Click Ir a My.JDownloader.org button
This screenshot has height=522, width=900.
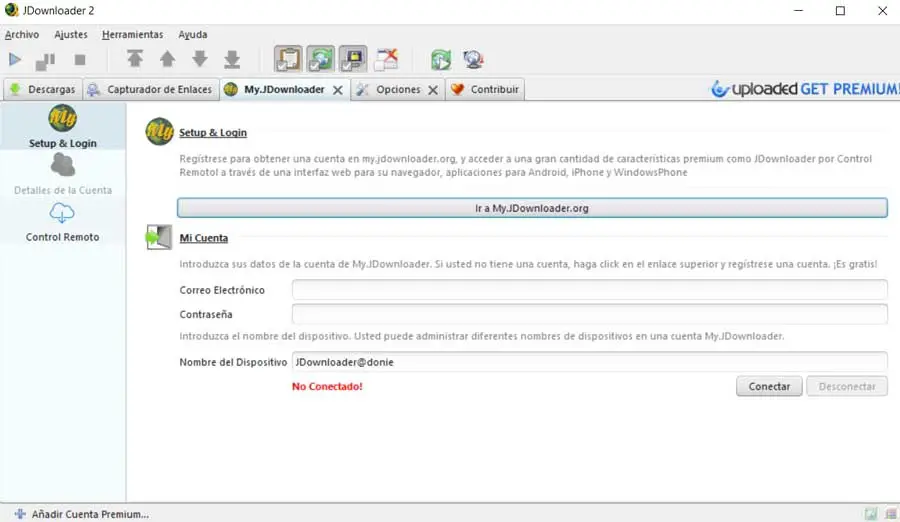click(x=532, y=208)
